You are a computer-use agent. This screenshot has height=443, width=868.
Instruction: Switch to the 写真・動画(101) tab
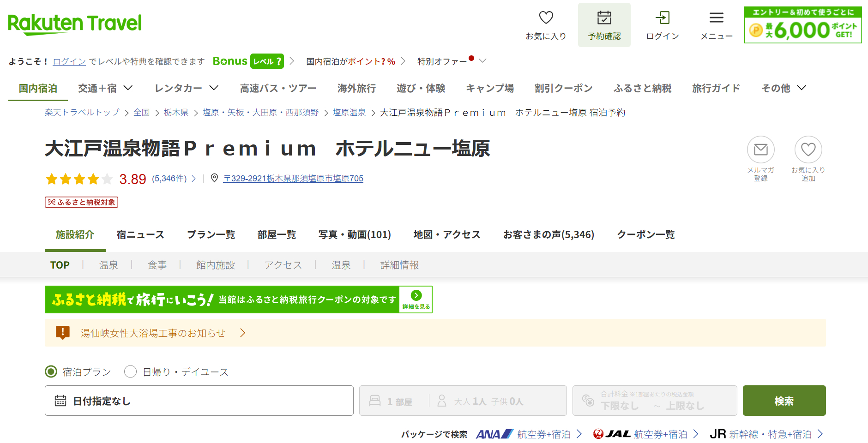(355, 234)
